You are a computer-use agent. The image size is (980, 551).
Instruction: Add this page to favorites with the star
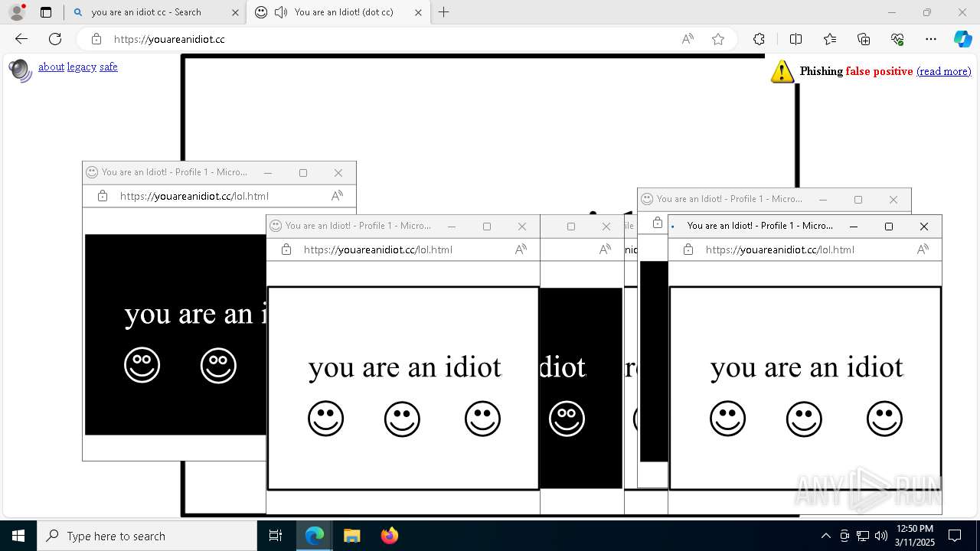click(718, 39)
